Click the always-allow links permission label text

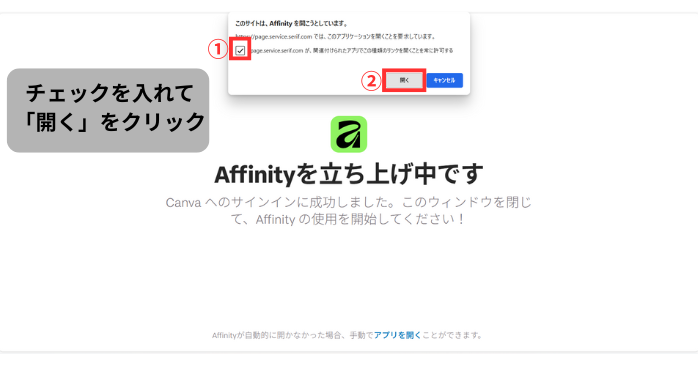[x=351, y=51]
